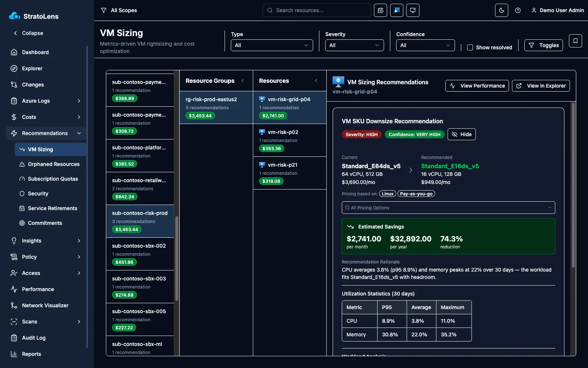Select subscription sub-contoso-platfor...
The image size is (588, 368).
pos(140,156)
